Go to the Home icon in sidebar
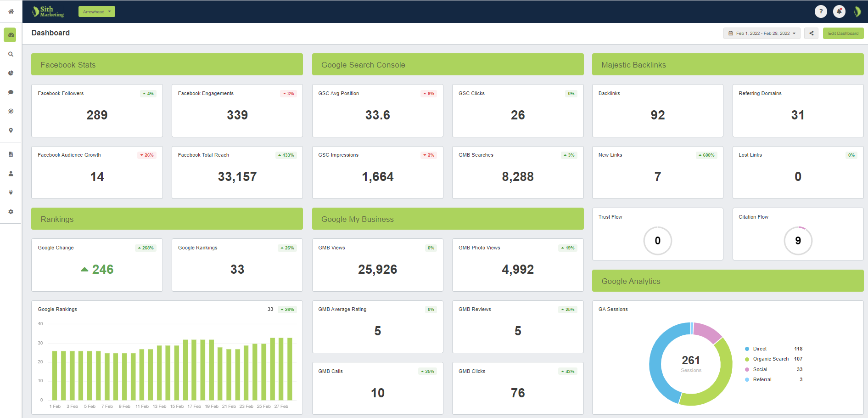This screenshot has width=868, height=418. [11, 11]
